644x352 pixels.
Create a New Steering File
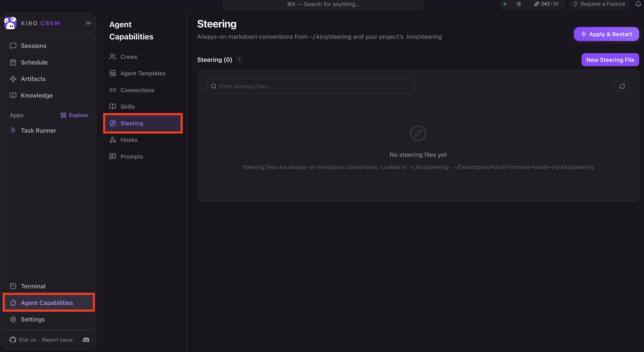point(610,60)
